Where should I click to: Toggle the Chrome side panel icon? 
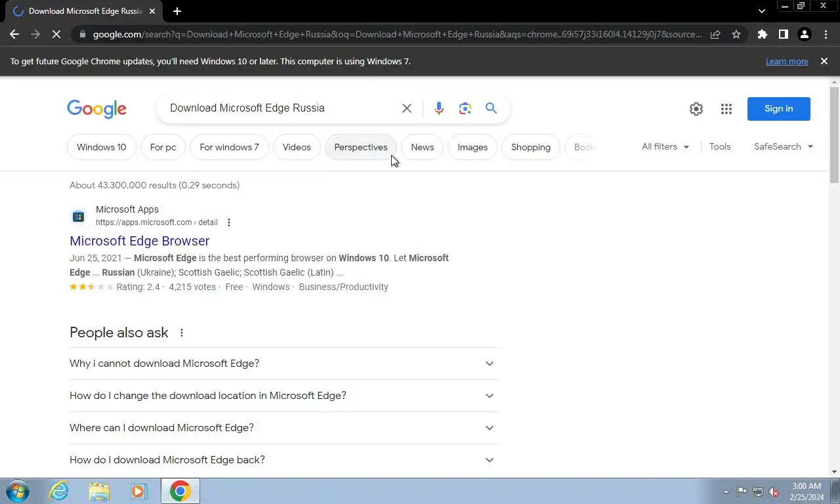783,34
